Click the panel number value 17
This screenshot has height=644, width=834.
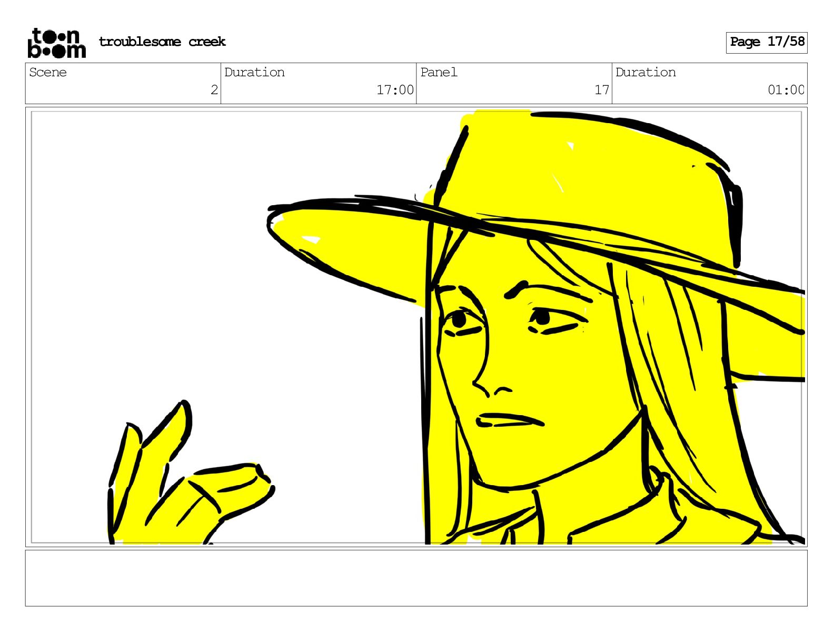point(601,90)
